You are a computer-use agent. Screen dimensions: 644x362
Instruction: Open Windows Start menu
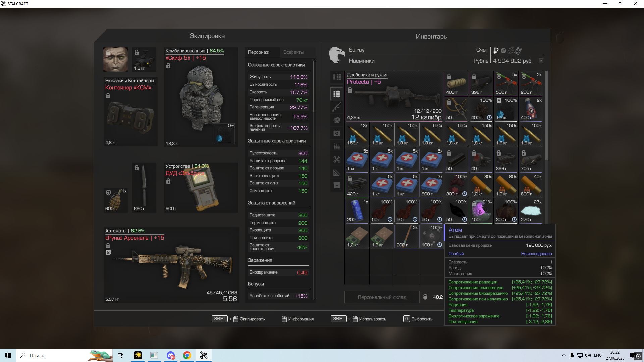(8, 355)
